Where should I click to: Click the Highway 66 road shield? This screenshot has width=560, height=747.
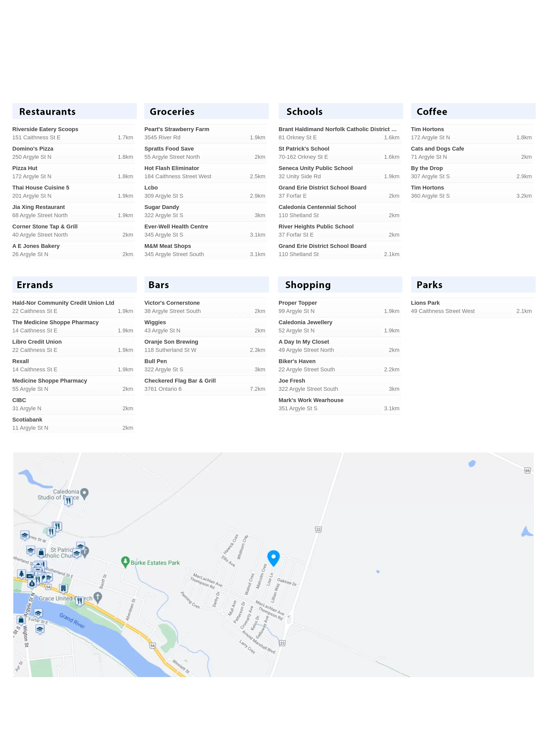(527, 470)
